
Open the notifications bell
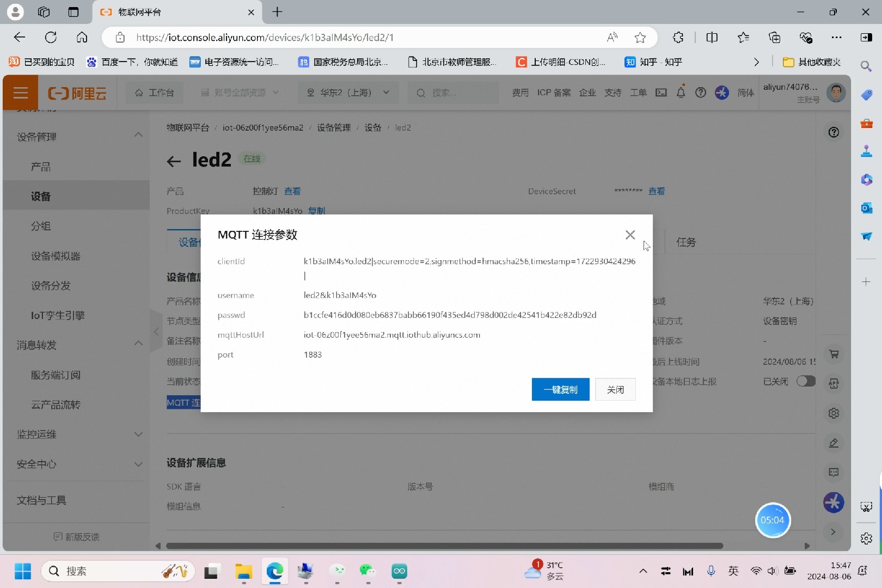[x=681, y=93]
